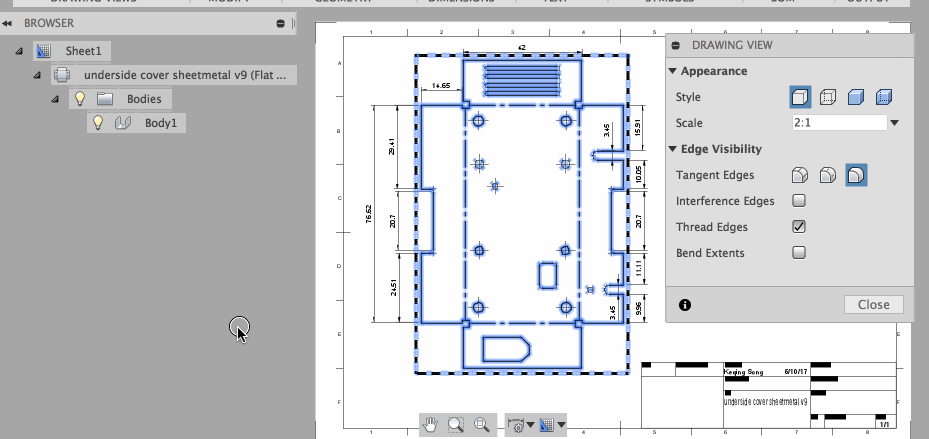929x439 pixels.
Task: Click the 10.05 dimension on the right
Action: tap(638, 174)
